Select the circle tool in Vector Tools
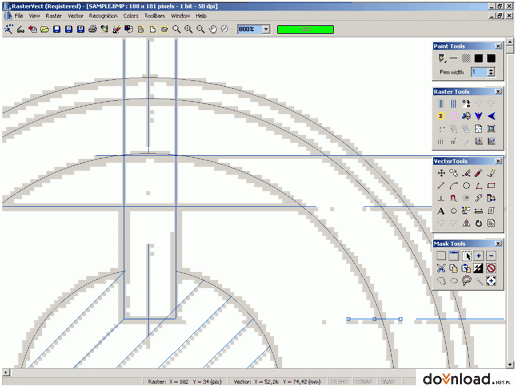 pos(466,186)
